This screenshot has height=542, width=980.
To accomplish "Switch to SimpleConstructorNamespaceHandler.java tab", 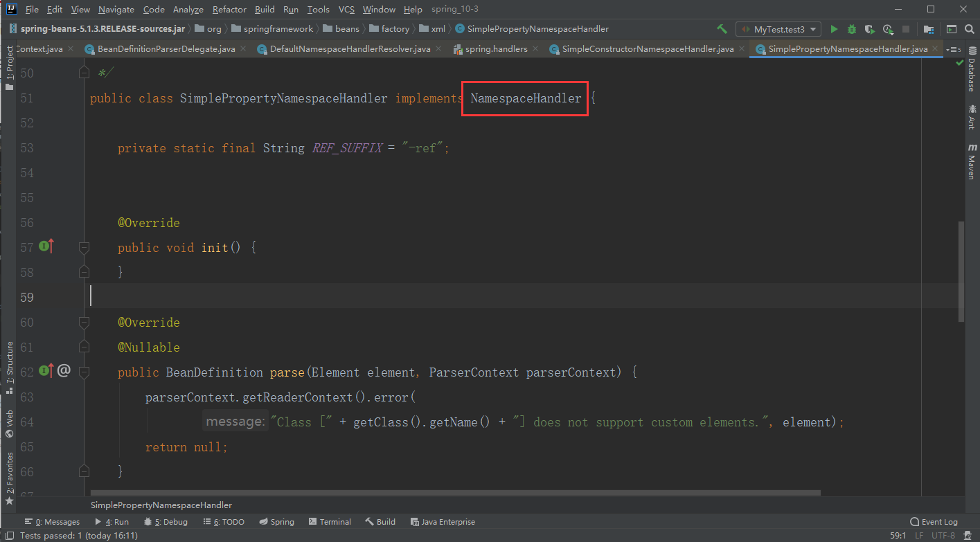I will coord(648,49).
